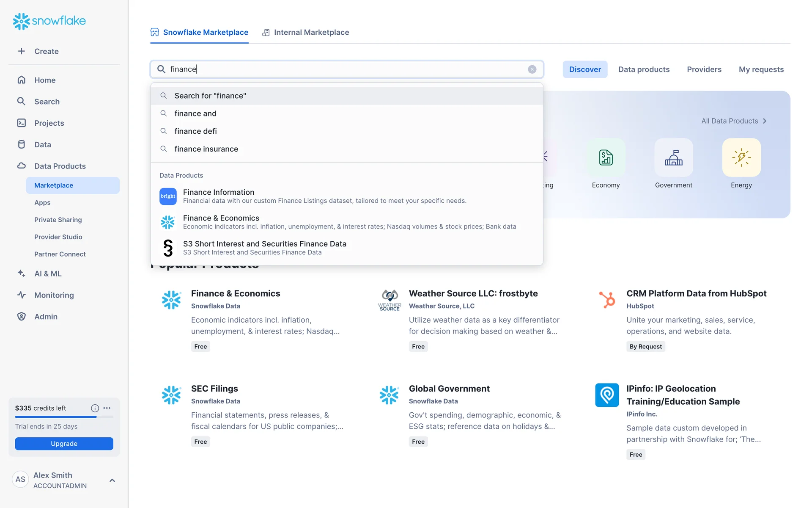Click the credits info icon

(x=95, y=408)
